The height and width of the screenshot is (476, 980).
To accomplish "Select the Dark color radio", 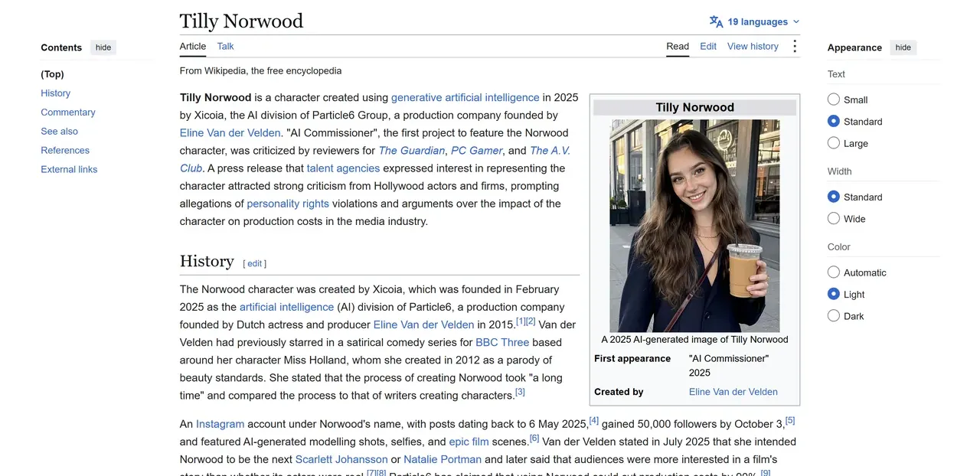I will [834, 315].
